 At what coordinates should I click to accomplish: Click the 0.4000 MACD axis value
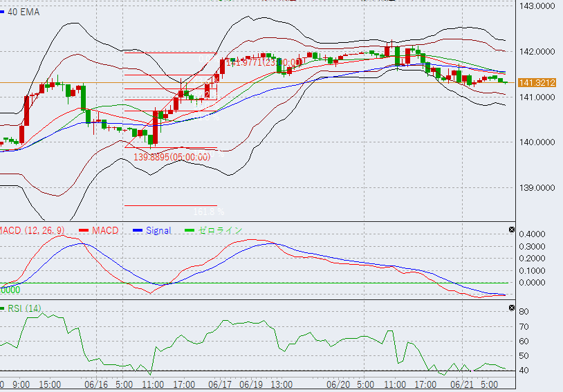pyautogui.click(x=533, y=234)
